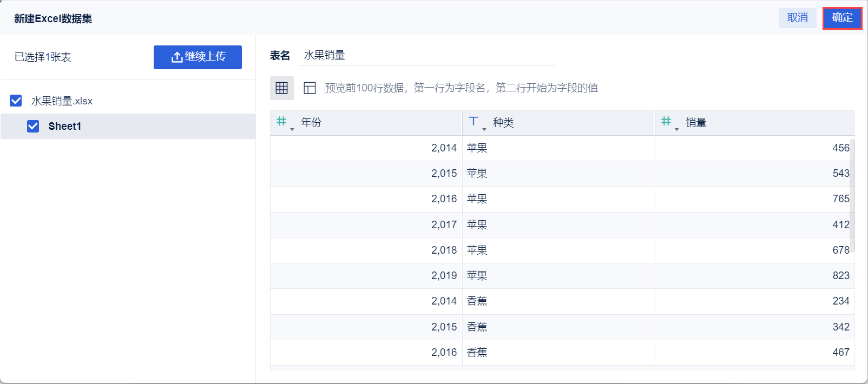Screen dimensions: 868x384
Task: Click the 年份 column header
Action: coord(311,123)
